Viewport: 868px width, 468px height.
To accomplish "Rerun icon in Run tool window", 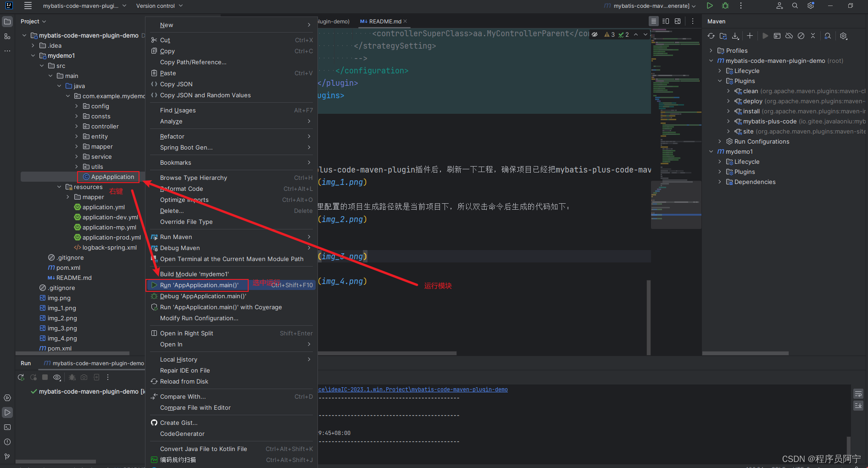I will [21, 377].
